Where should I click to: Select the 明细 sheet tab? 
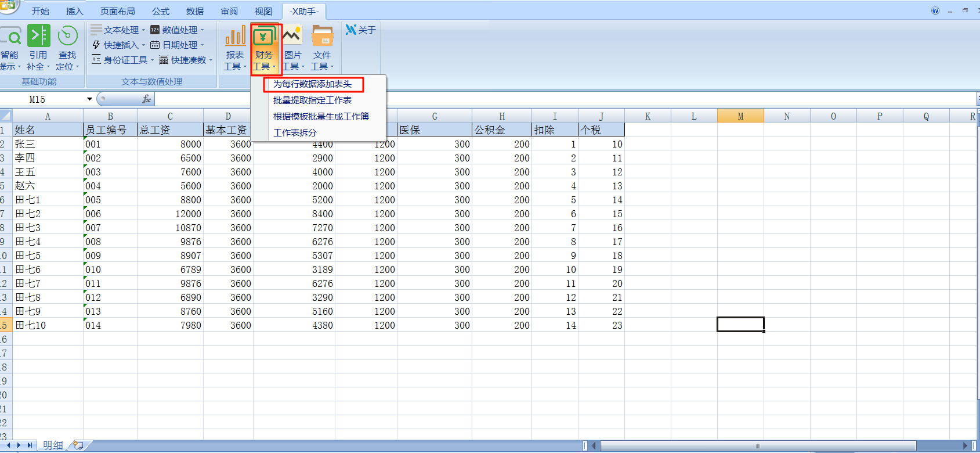coord(53,445)
